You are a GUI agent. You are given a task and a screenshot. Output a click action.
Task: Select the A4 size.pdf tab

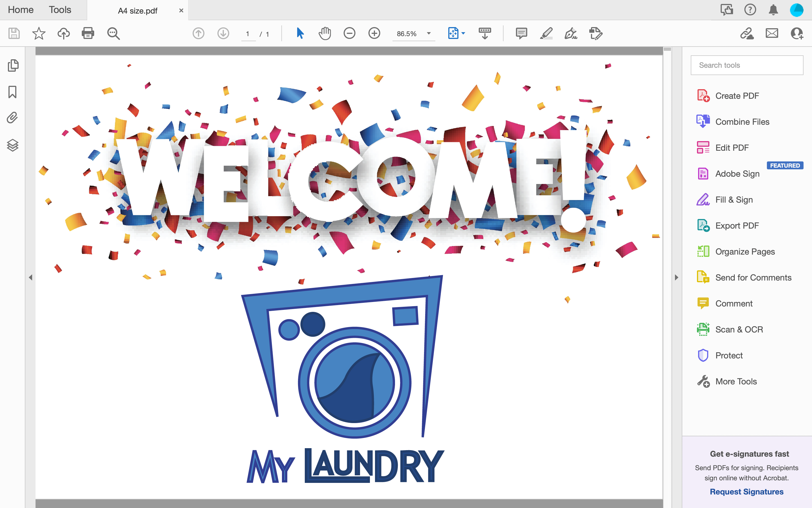138,11
